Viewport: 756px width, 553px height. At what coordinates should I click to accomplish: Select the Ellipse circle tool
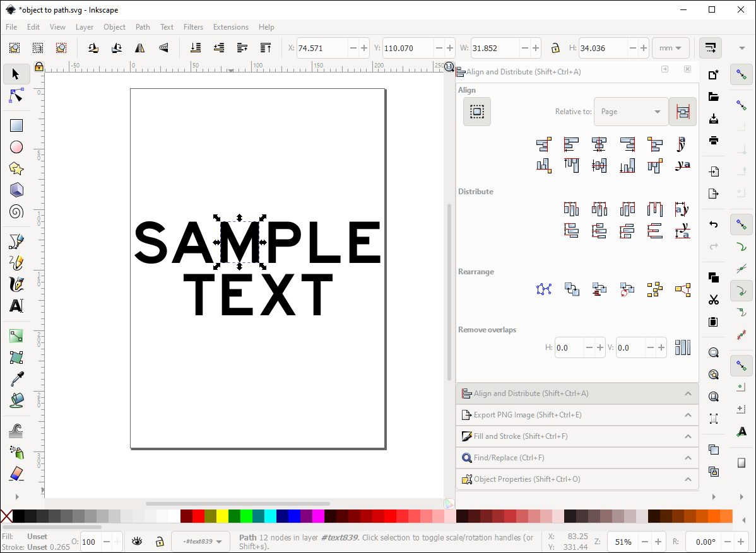click(x=16, y=147)
